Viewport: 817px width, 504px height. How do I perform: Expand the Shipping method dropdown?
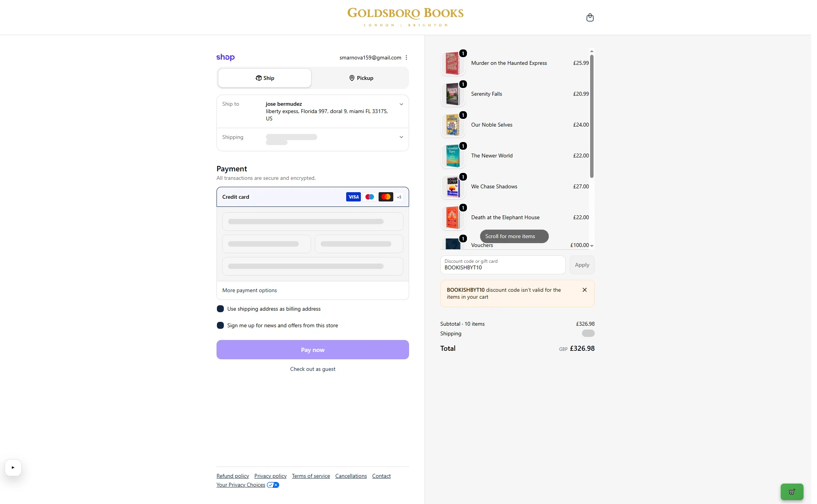401,137
